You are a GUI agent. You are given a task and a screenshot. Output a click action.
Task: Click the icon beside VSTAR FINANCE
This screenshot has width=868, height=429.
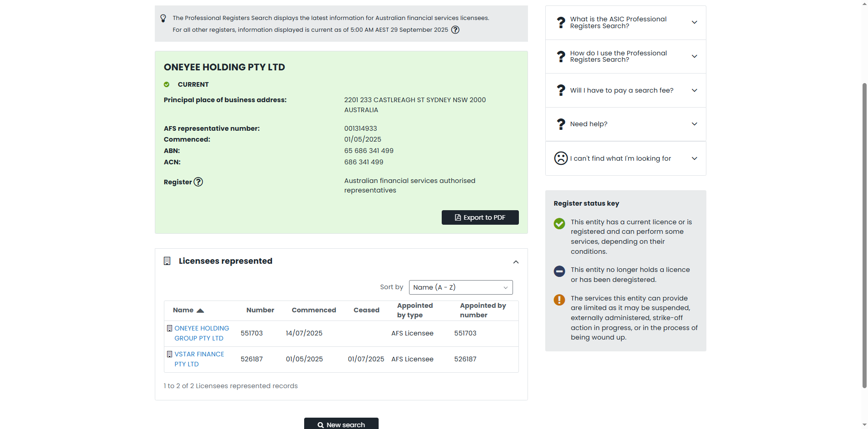[170, 354]
